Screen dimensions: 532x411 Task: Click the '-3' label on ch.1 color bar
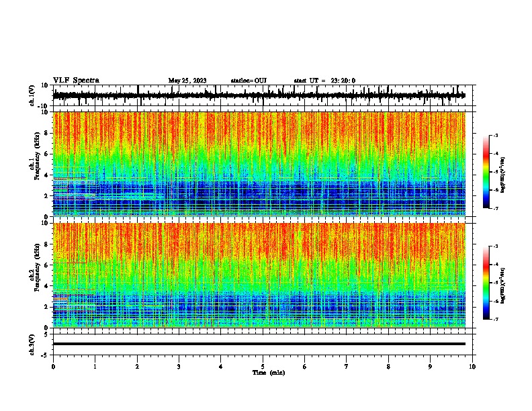(x=496, y=135)
